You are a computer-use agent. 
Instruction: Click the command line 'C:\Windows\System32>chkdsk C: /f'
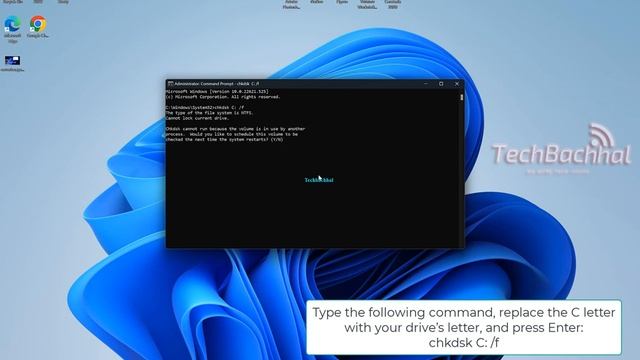205,107
